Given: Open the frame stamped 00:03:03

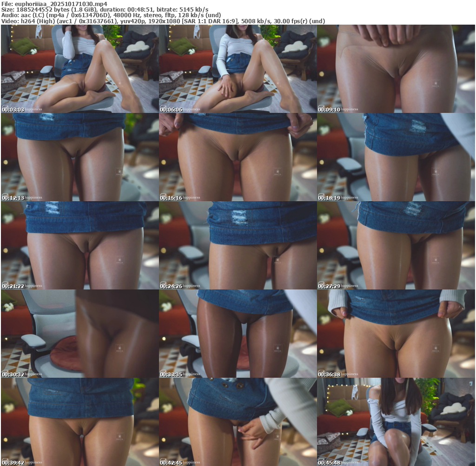Looking at the screenshot, I should click(x=79, y=69).
